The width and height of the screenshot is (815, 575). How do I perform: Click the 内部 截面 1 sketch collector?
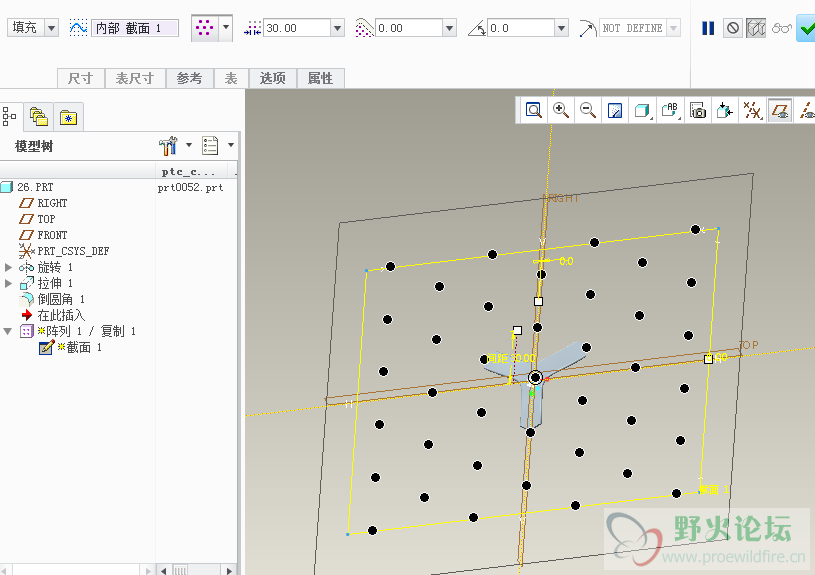(x=135, y=29)
